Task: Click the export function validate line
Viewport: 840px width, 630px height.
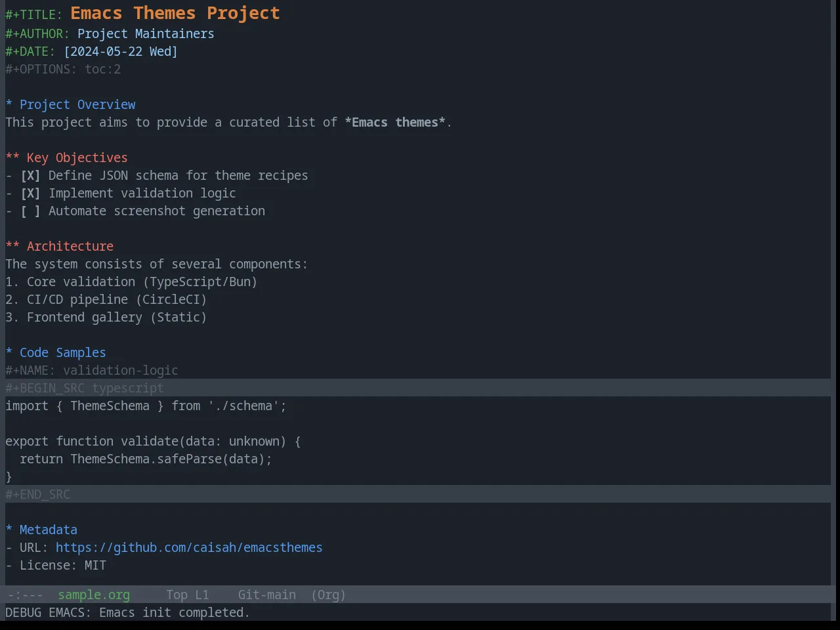Action: click(x=153, y=441)
